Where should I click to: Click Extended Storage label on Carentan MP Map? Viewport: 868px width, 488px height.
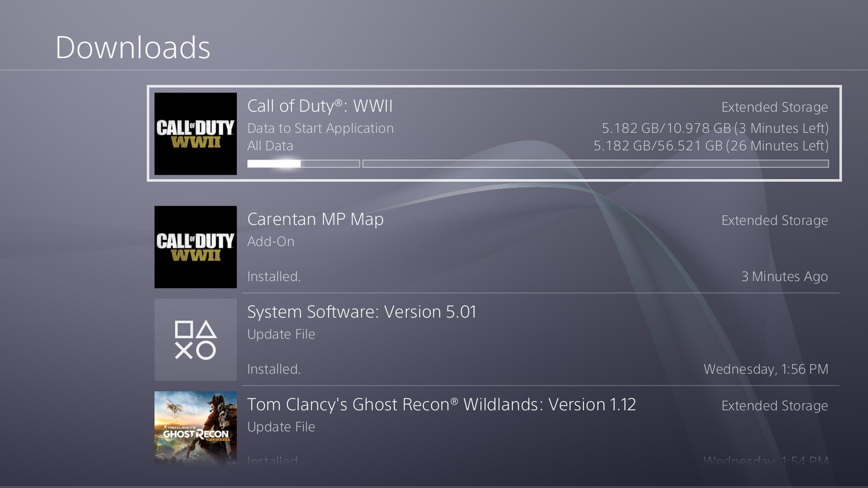775,220
